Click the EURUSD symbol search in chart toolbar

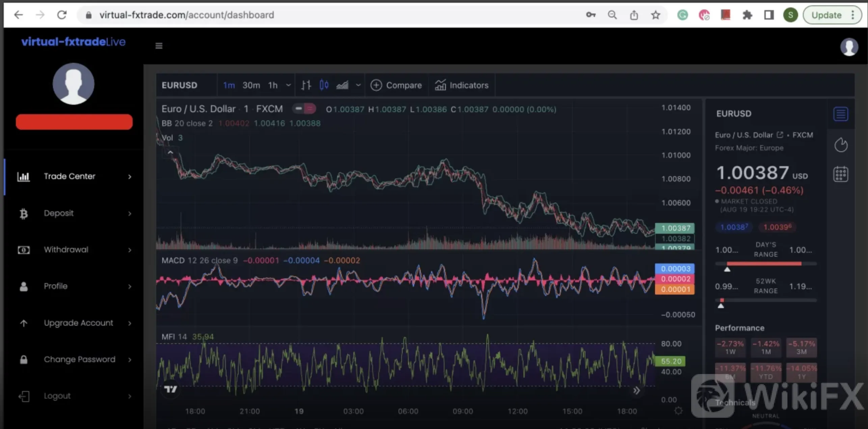(179, 85)
